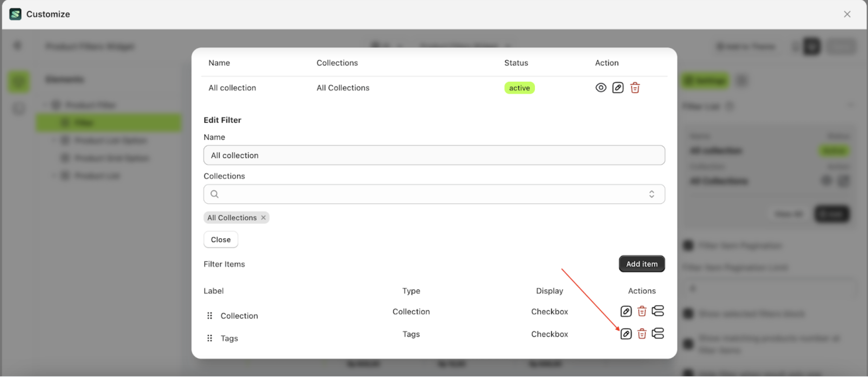
Task: Click the drag handle next to Collection
Action: (209, 315)
